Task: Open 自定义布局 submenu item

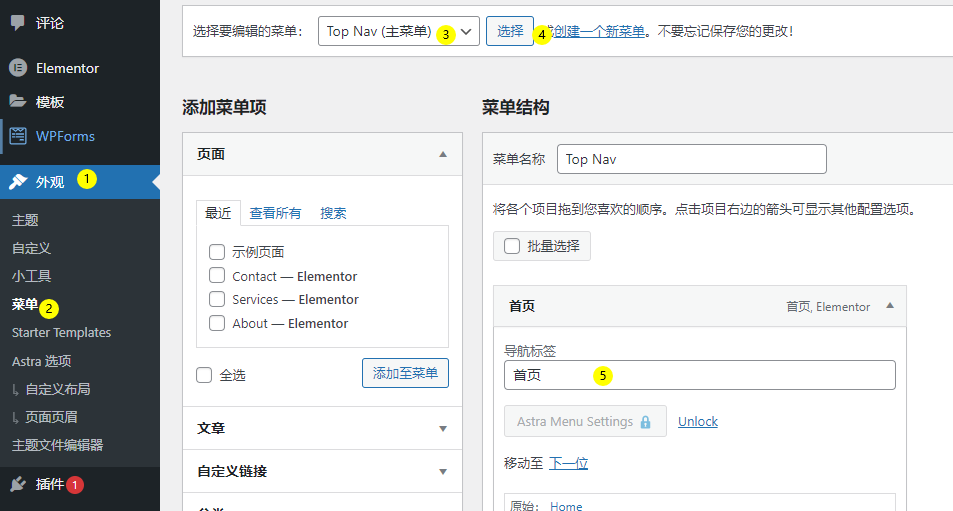Action: [x=58, y=389]
